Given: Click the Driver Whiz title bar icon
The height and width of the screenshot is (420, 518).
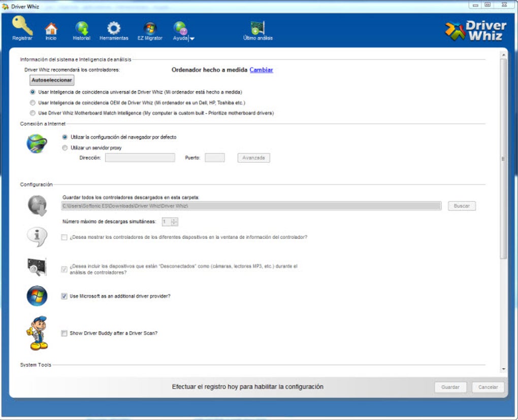Looking at the screenshot, I should (x=5, y=6).
